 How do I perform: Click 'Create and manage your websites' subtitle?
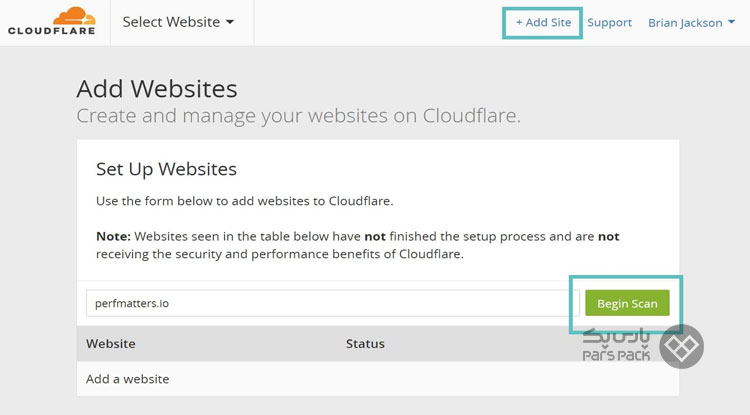pos(298,116)
